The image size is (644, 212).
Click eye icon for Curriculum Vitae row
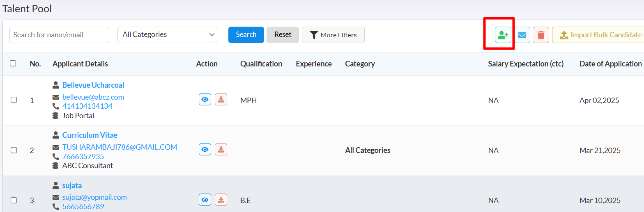click(205, 149)
